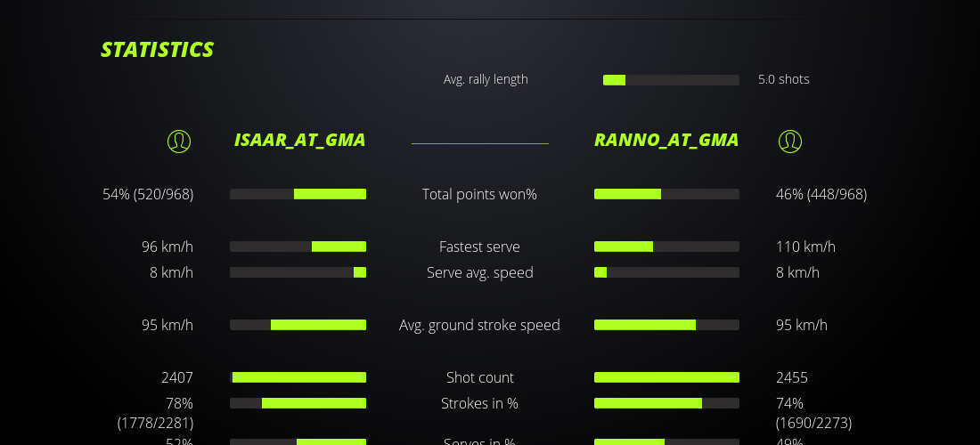Click ISAAR's Shot count bar
The width and height of the screenshot is (980, 445).
click(x=298, y=377)
